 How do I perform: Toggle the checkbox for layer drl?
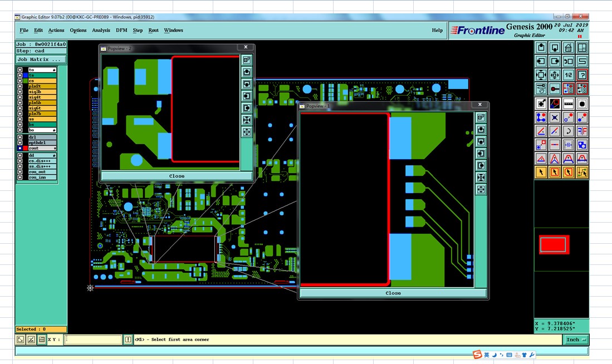click(x=20, y=137)
